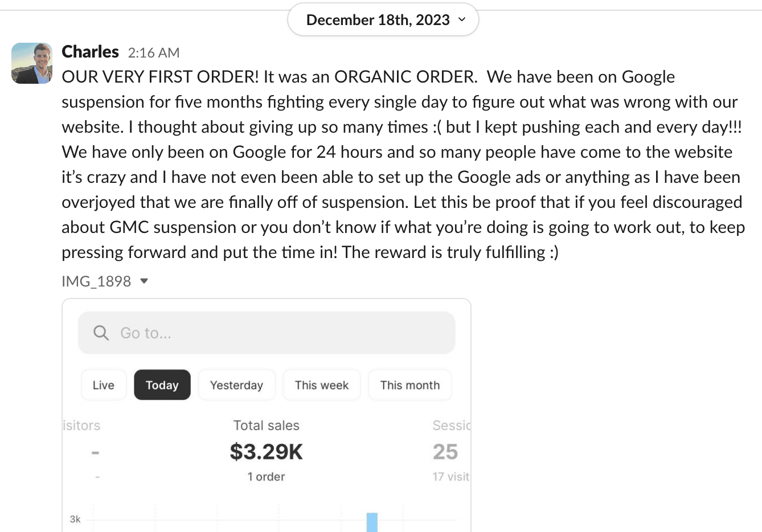
Task: Click the $3.29K total sales figure
Action: click(x=266, y=452)
